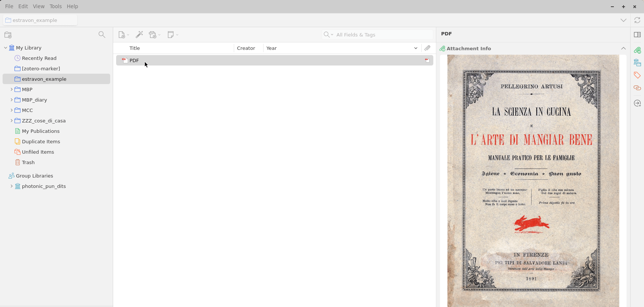Open the Edit menu
This screenshot has width=644, height=307.
click(x=23, y=6)
